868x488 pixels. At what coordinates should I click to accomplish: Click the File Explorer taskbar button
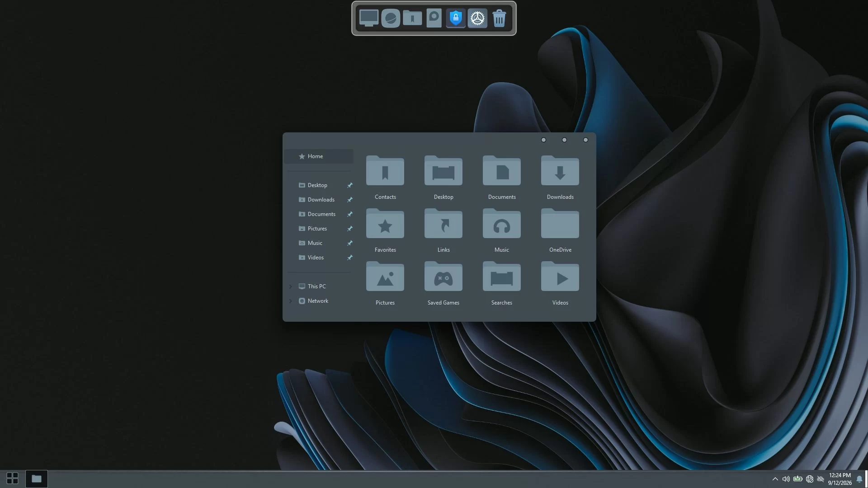tap(36, 479)
